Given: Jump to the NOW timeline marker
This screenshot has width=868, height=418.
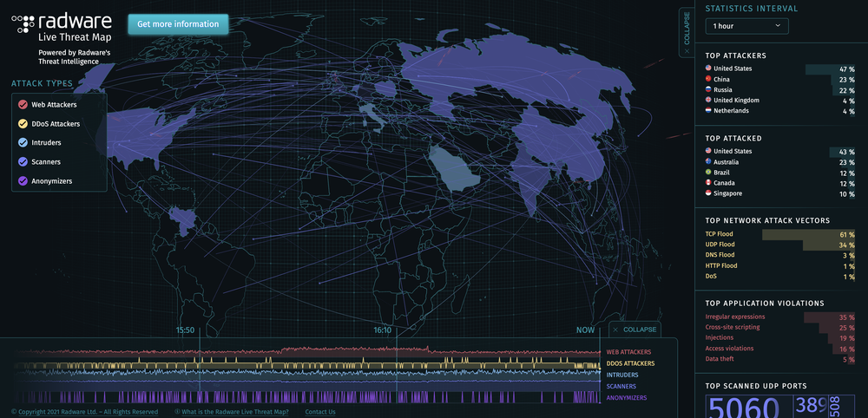Looking at the screenshot, I should pos(586,330).
